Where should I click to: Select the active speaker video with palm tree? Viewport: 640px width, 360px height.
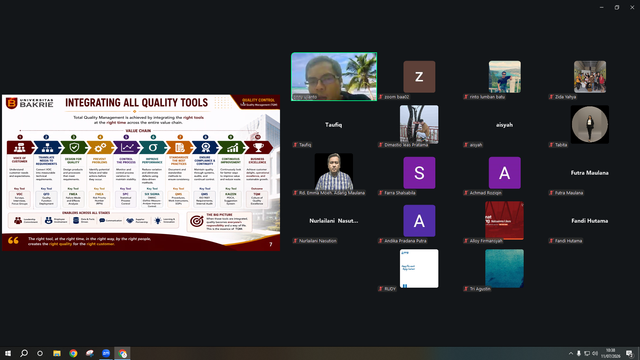pyautogui.click(x=334, y=76)
